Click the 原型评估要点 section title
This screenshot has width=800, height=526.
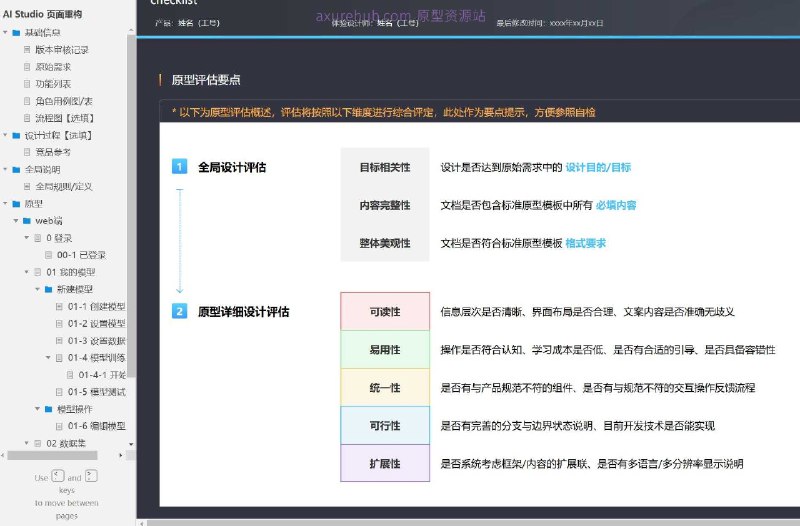pyautogui.click(x=206, y=80)
